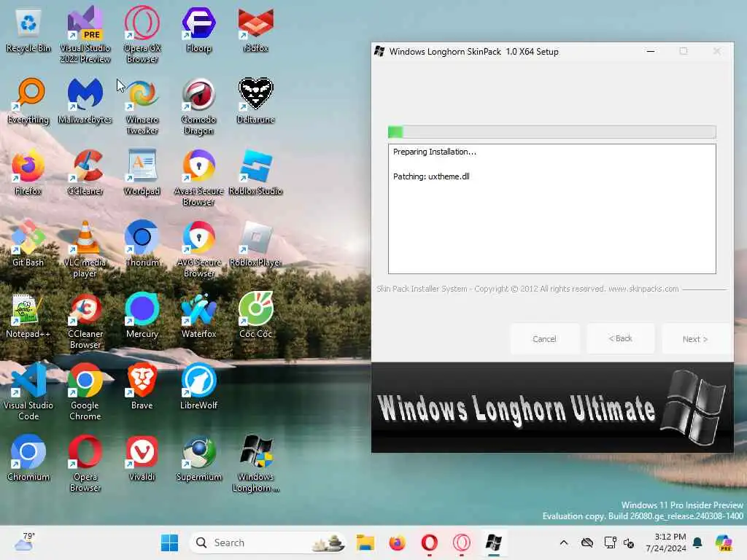Select the CCleaner Browser shortcut
Screen dimensions: 747x560
click(85, 321)
